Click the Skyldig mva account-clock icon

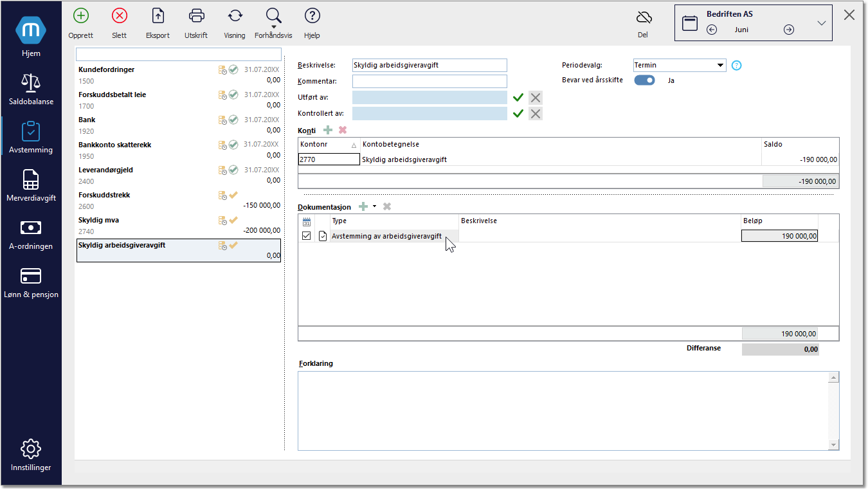(222, 220)
